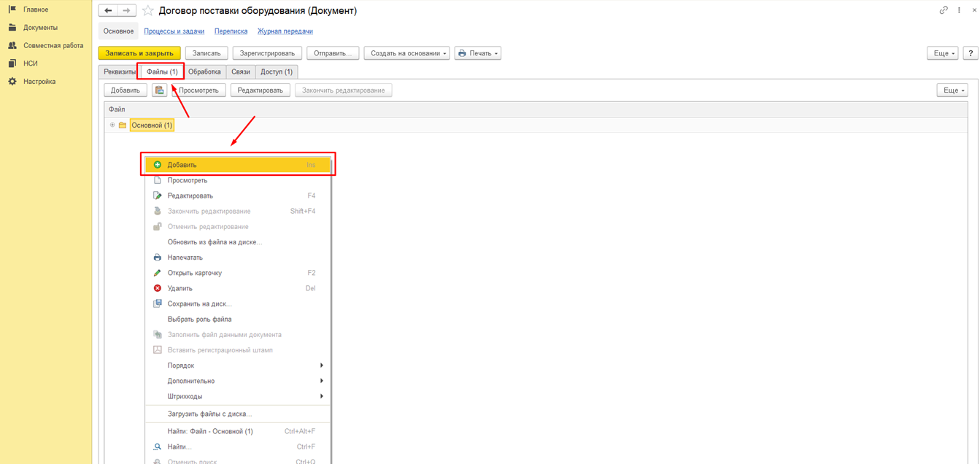Go forward with right arrow button
Image resolution: width=980 pixels, height=464 pixels.
click(127, 11)
